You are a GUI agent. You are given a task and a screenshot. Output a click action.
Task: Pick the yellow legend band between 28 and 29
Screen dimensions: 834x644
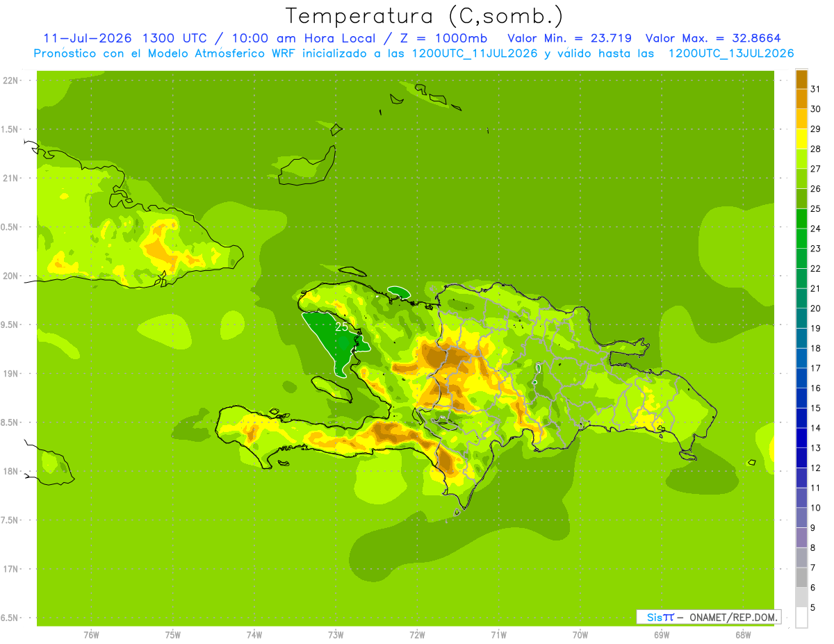tap(801, 139)
